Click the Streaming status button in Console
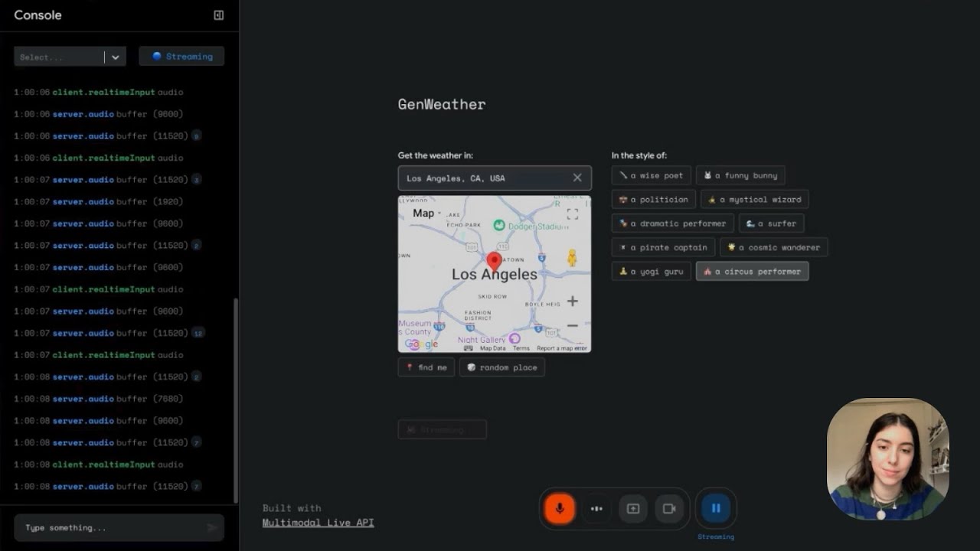 click(181, 56)
